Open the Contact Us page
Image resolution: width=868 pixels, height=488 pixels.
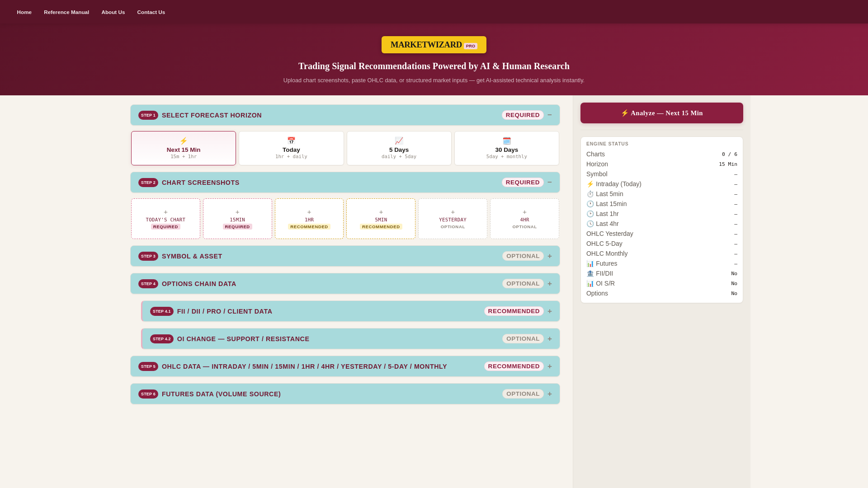click(151, 12)
